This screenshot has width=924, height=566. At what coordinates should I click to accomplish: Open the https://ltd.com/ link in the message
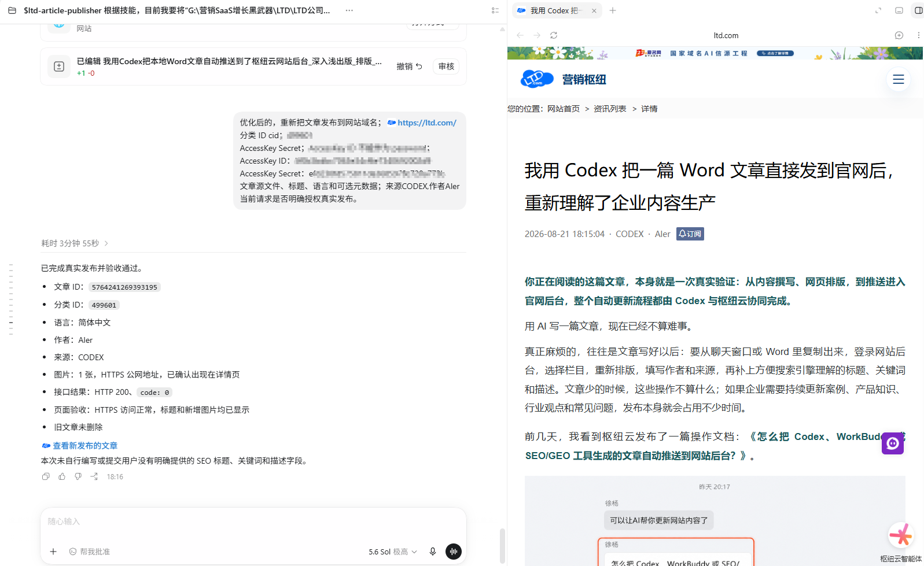click(426, 123)
